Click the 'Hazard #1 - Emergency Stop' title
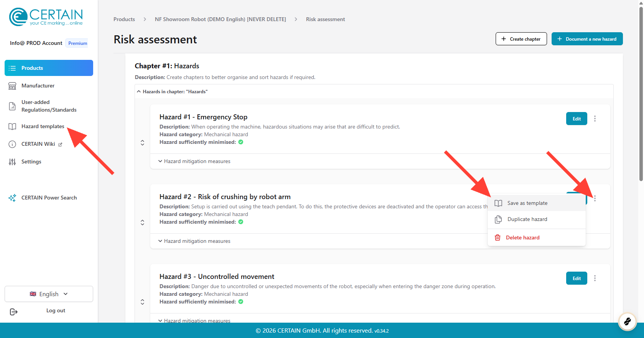This screenshot has height=338, width=644. coord(204,117)
